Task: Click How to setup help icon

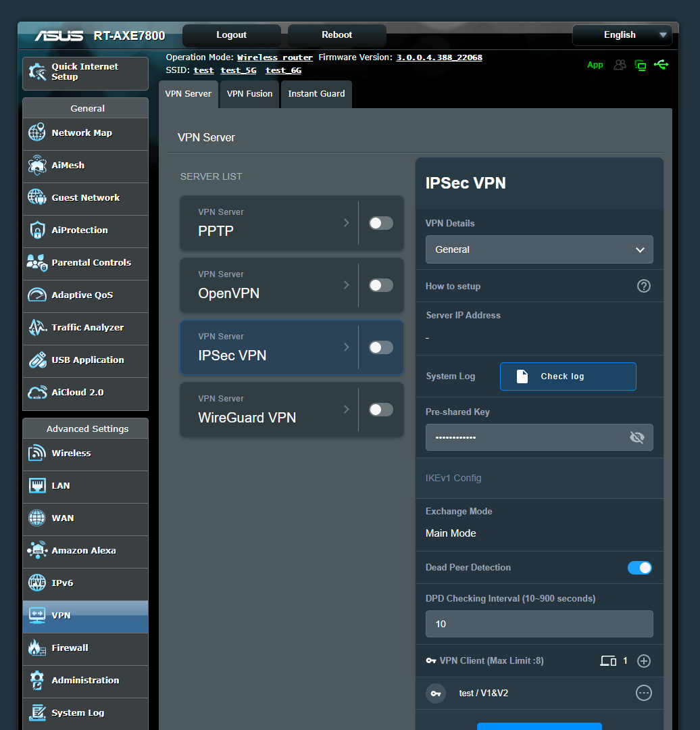Action: click(644, 286)
